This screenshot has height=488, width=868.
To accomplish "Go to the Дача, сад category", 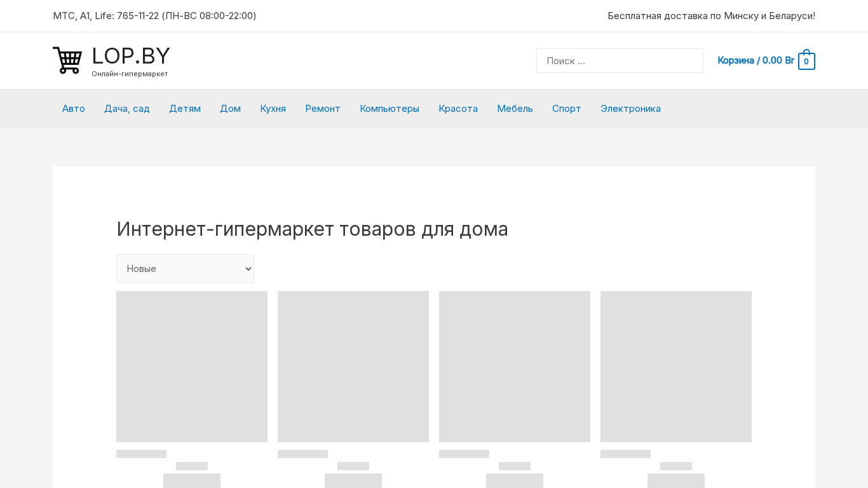I will pyautogui.click(x=127, y=109).
